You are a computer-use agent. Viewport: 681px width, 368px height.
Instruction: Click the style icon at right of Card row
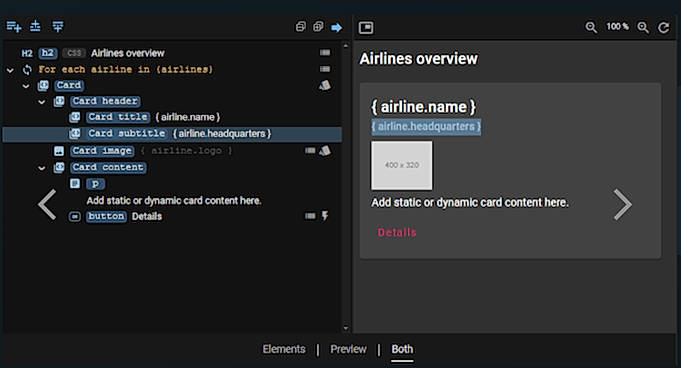[325, 85]
